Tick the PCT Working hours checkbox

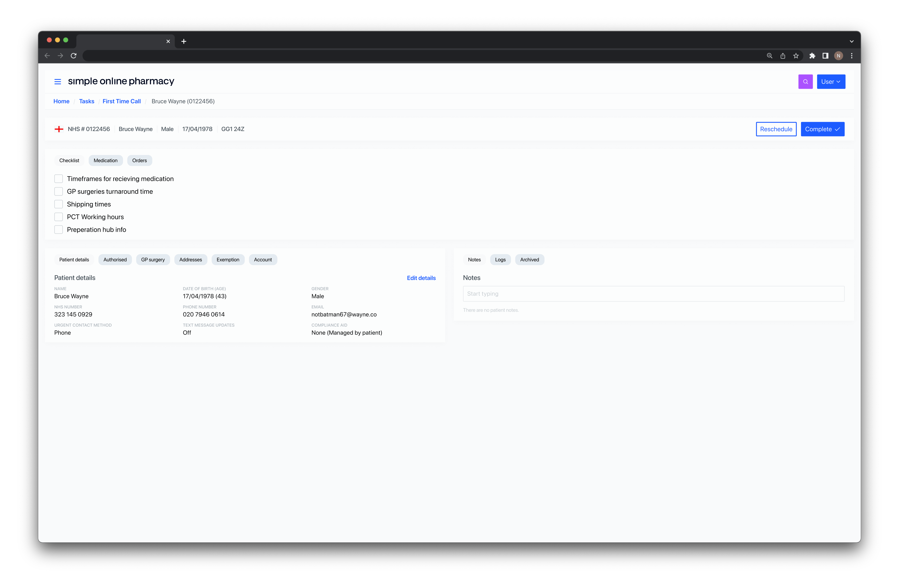59,217
